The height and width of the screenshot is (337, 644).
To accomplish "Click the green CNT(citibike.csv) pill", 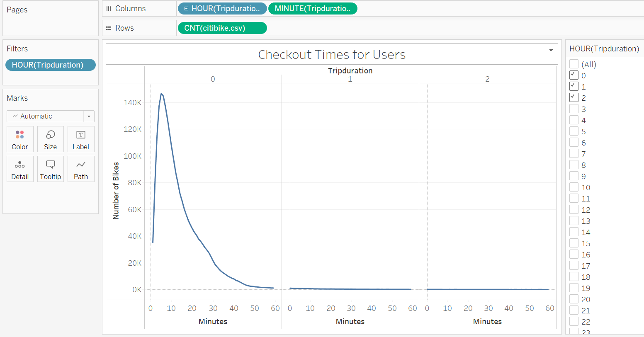I will 222,28.
